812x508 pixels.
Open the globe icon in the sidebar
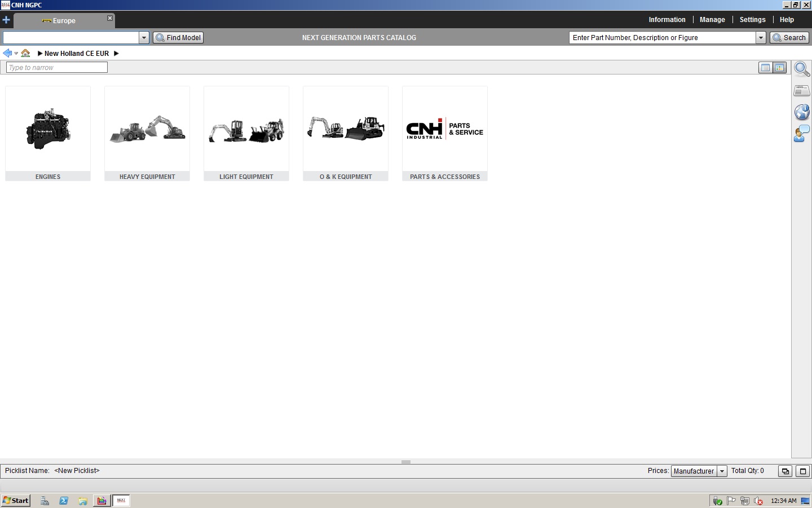point(802,112)
